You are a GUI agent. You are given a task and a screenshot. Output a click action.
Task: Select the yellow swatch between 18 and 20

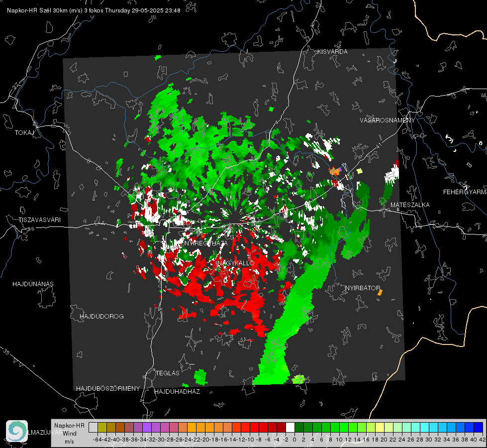(x=380, y=427)
